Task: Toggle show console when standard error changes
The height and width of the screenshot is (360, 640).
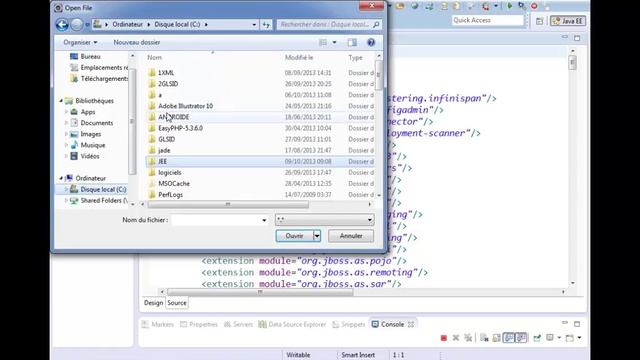Action: click(x=521, y=338)
